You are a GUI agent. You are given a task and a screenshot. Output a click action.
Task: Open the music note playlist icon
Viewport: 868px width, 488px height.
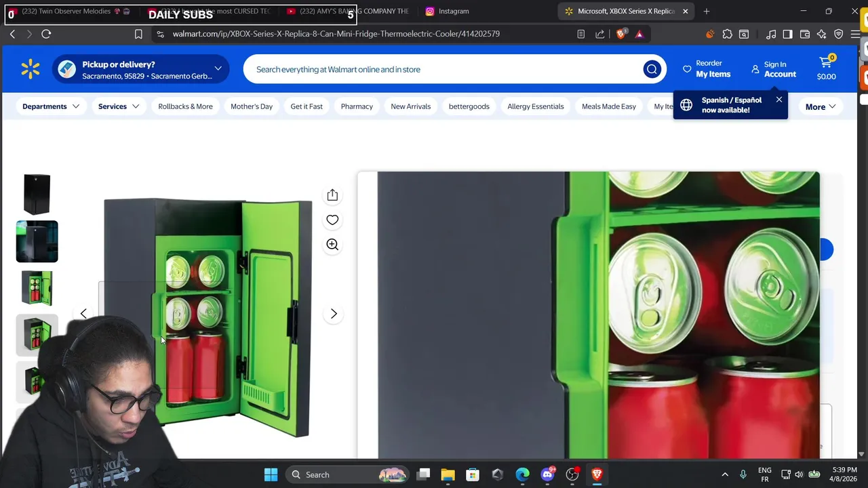pyautogui.click(x=771, y=34)
